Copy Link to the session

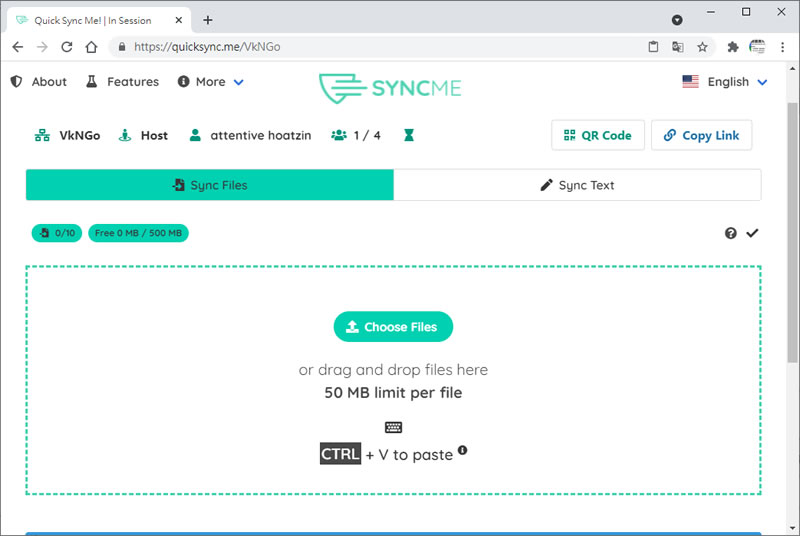702,135
